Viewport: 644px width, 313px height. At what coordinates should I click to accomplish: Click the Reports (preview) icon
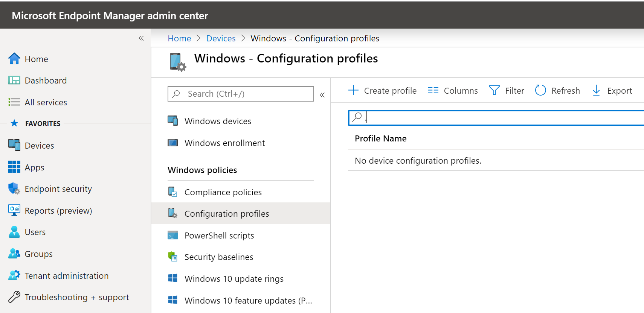pyautogui.click(x=14, y=210)
